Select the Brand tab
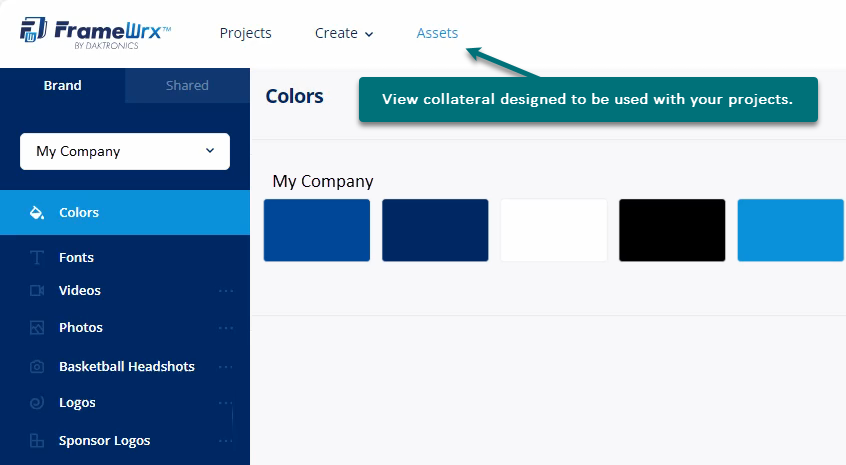The height and width of the screenshot is (465, 846). pyautogui.click(x=62, y=86)
